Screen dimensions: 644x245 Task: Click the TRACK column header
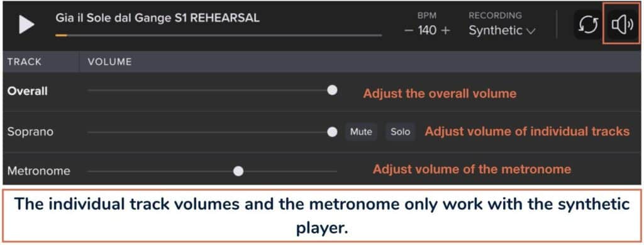click(x=25, y=62)
